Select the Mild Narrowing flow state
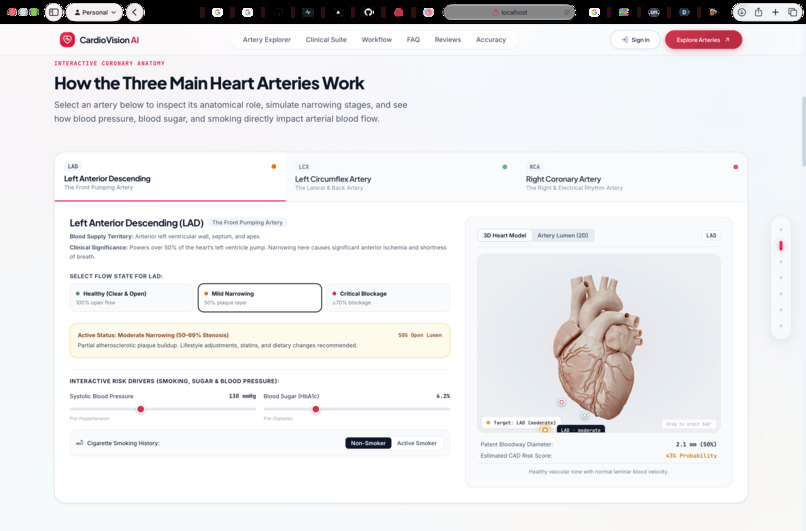Screen dimensions: 806x531 260,298
